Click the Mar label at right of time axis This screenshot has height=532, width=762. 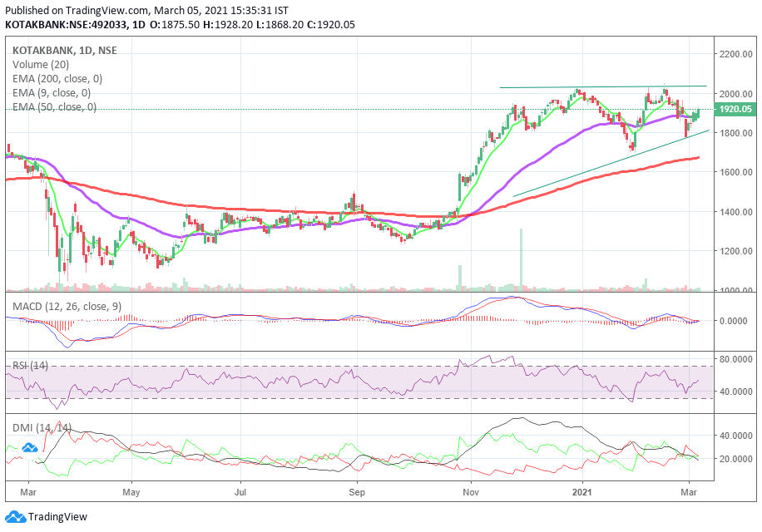tap(689, 492)
